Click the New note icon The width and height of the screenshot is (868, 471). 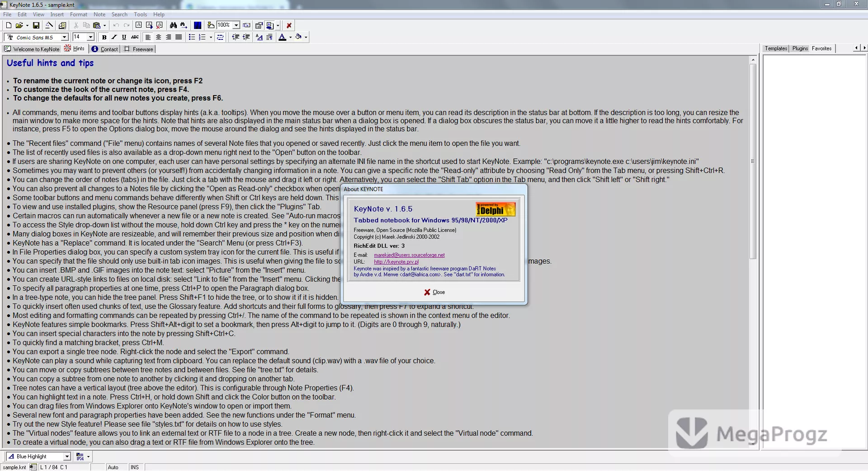point(139,25)
